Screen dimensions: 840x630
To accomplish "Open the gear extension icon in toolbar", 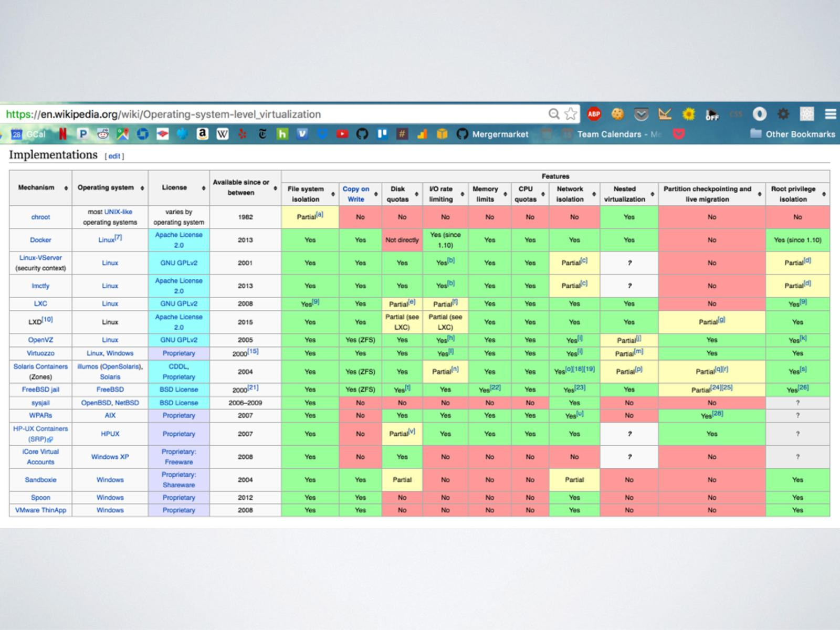I will tap(783, 114).
